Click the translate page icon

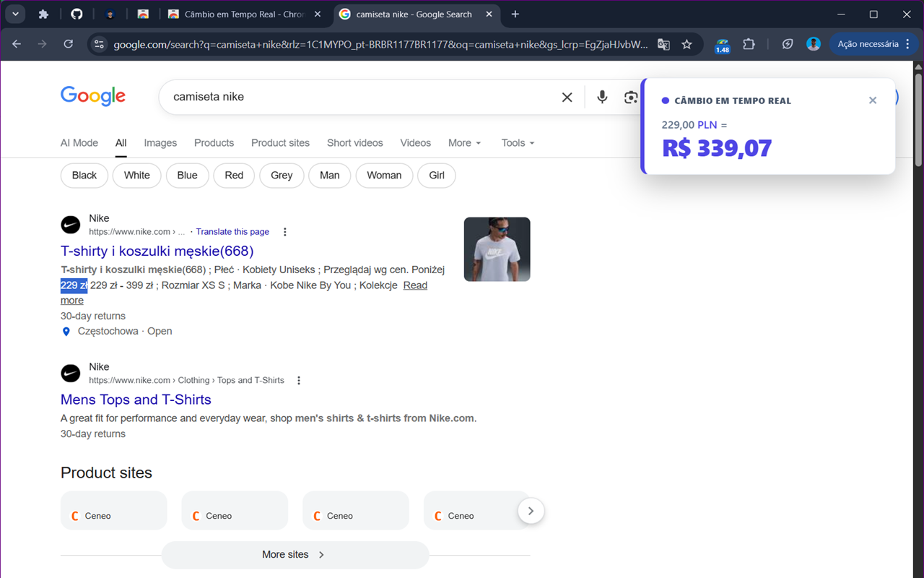click(x=663, y=44)
